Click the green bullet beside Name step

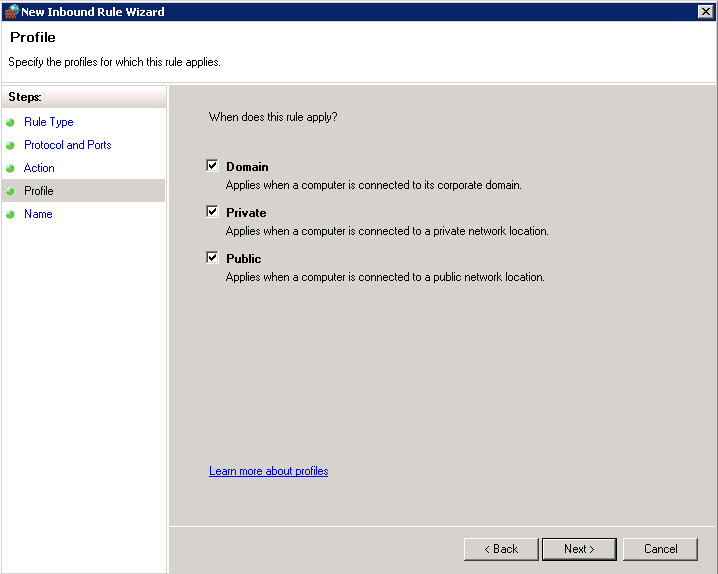tap(11, 214)
